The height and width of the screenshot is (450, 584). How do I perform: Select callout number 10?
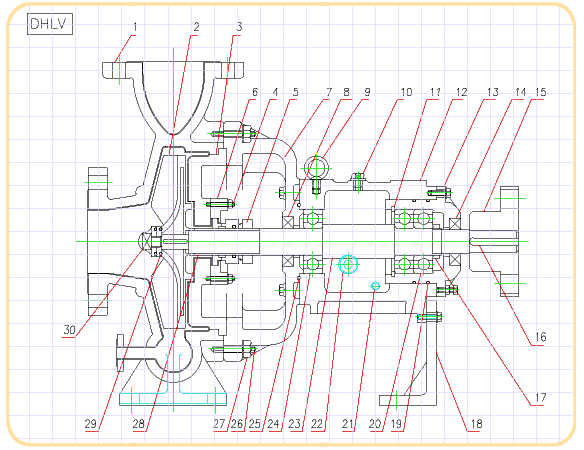[406, 92]
